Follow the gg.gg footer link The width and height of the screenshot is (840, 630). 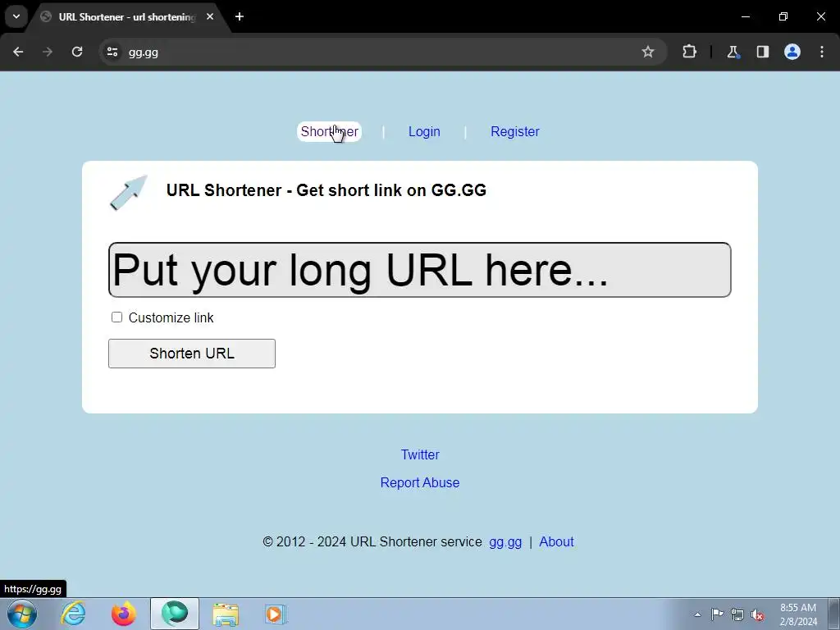point(505,542)
